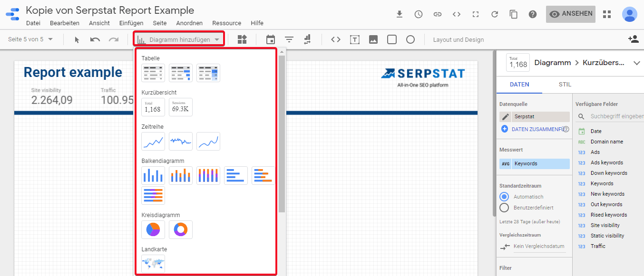Open the embed report code icon

[457, 14]
